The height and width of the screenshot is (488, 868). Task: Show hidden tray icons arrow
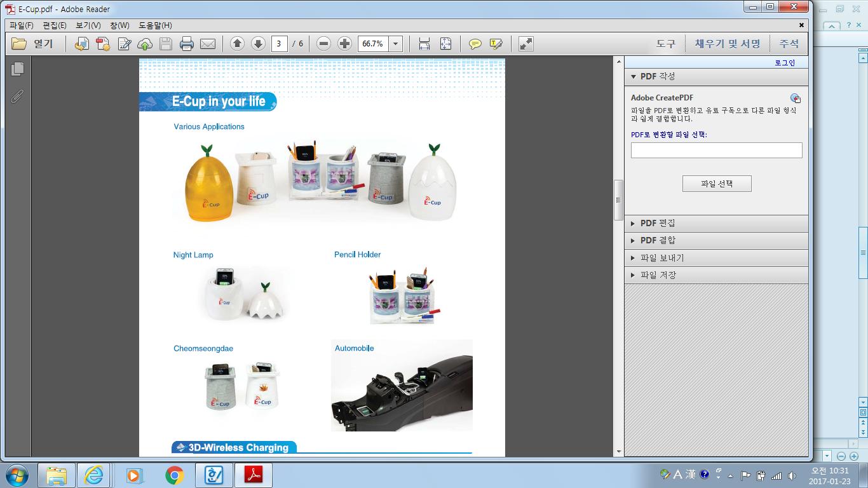(x=731, y=475)
